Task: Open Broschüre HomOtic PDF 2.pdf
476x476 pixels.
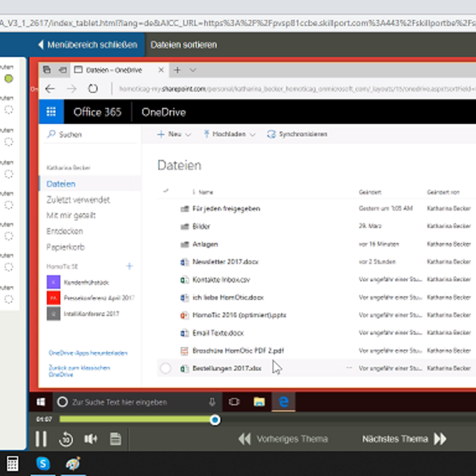Action: point(238,350)
